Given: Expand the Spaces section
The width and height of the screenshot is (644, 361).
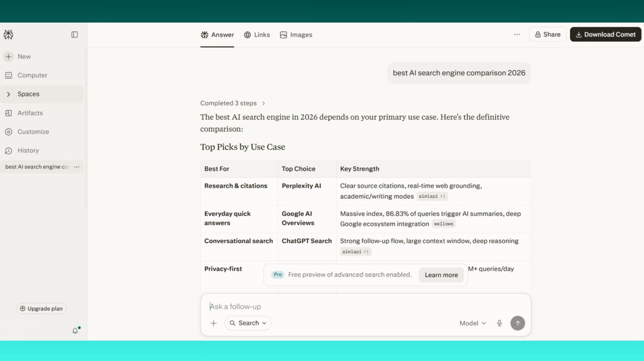Looking at the screenshot, I should click(42, 94).
